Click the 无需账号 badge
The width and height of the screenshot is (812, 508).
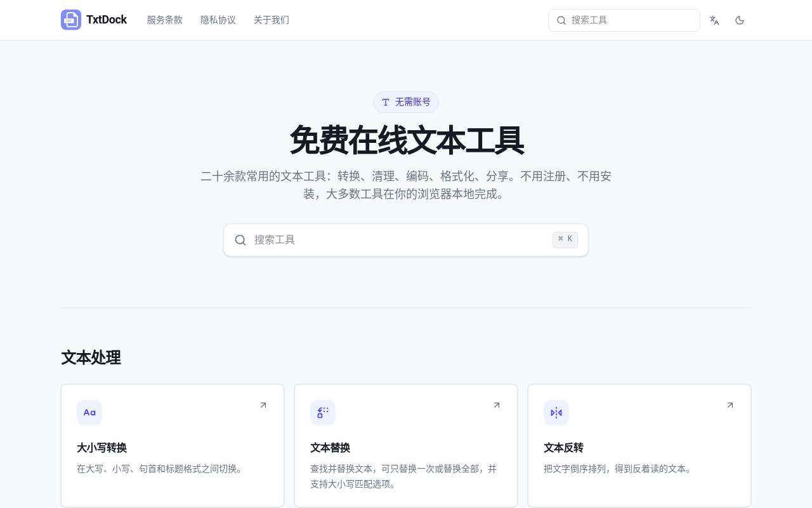pos(406,102)
